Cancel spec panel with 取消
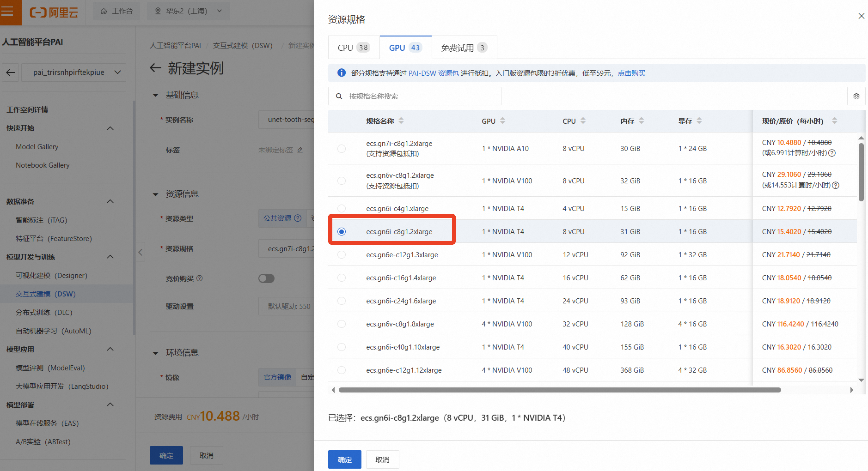Viewport: 868px width, 471px height. point(383,459)
